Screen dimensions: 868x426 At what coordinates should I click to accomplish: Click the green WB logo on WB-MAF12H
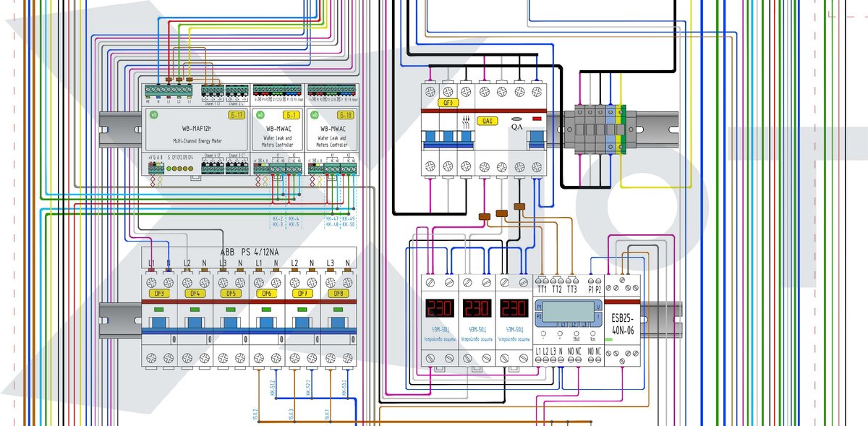pyautogui.click(x=153, y=115)
